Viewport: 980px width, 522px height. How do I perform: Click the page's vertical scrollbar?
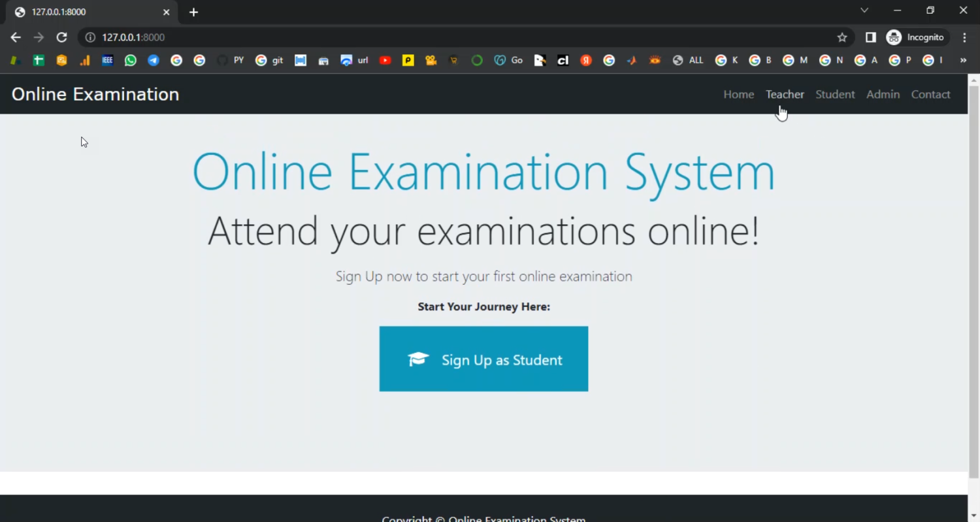(x=973, y=281)
